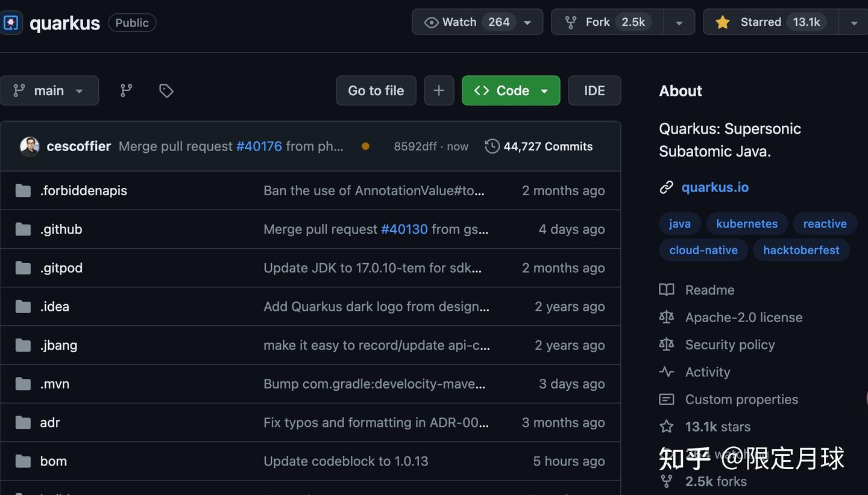Click the .github folder icon
Screen dimensions: 868x495
(23, 229)
